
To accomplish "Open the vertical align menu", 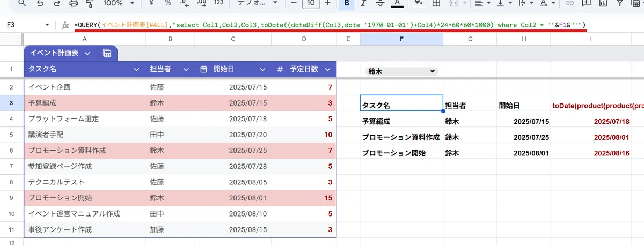I will tap(503, 3).
